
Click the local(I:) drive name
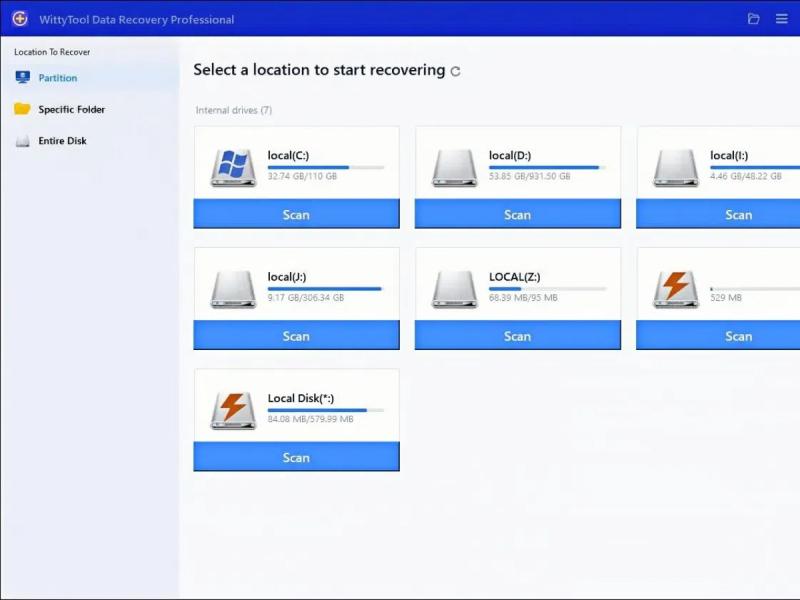point(729,155)
